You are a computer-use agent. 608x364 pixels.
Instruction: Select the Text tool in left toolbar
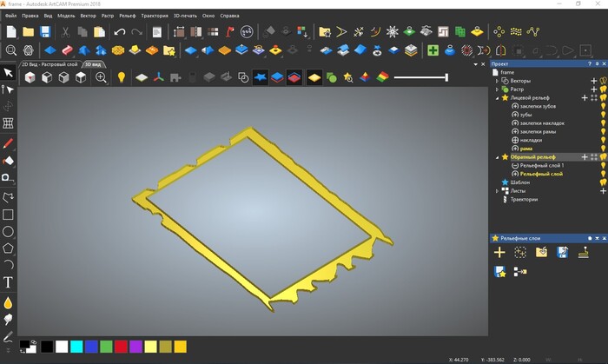(x=8, y=282)
